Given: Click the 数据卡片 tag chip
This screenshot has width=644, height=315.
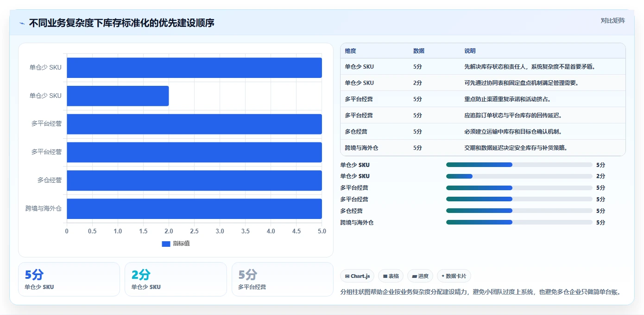Looking at the screenshot, I should tap(454, 276).
